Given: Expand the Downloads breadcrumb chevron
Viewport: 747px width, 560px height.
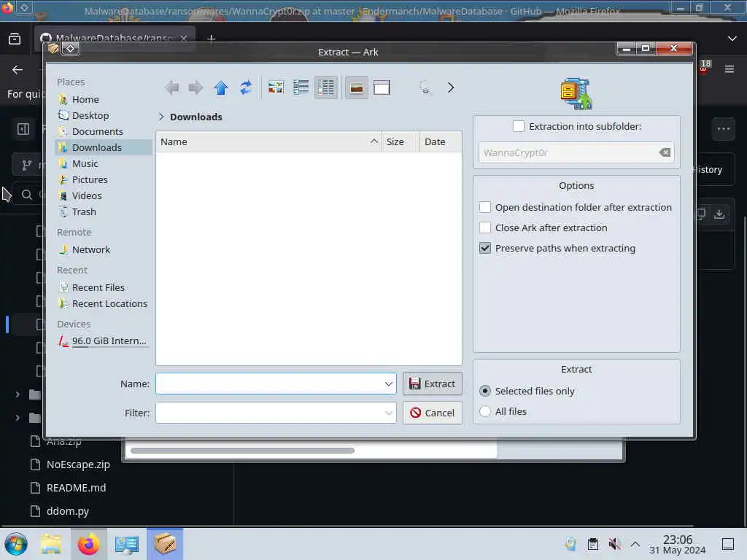Looking at the screenshot, I should tap(161, 117).
